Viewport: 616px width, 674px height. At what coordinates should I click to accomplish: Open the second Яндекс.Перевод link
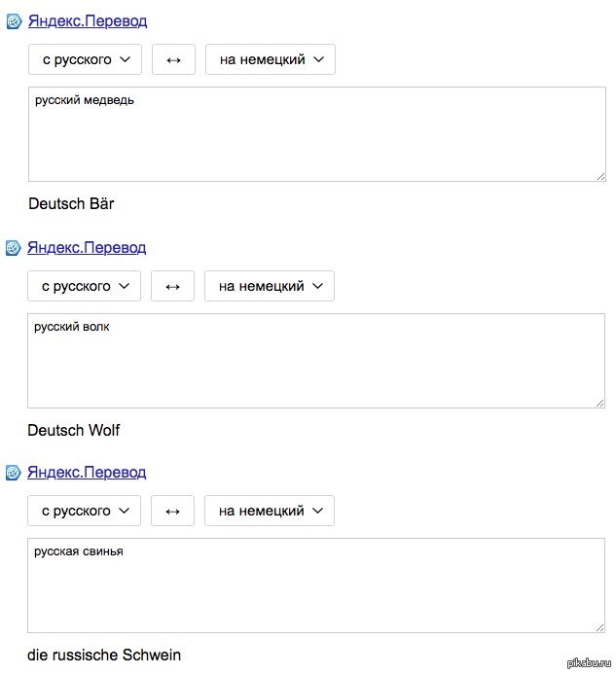87,248
